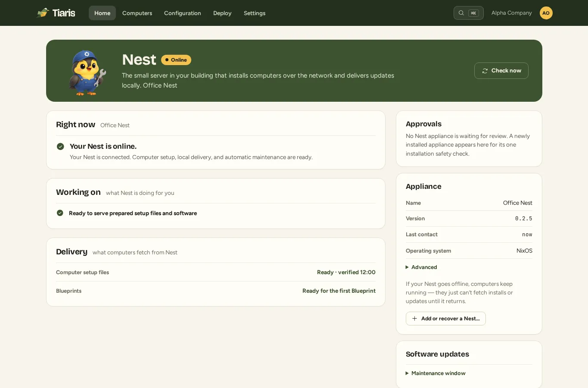The height and width of the screenshot is (388, 588).
Task: Expand the Advanced appliance details
Action: (x=421, y=267)
